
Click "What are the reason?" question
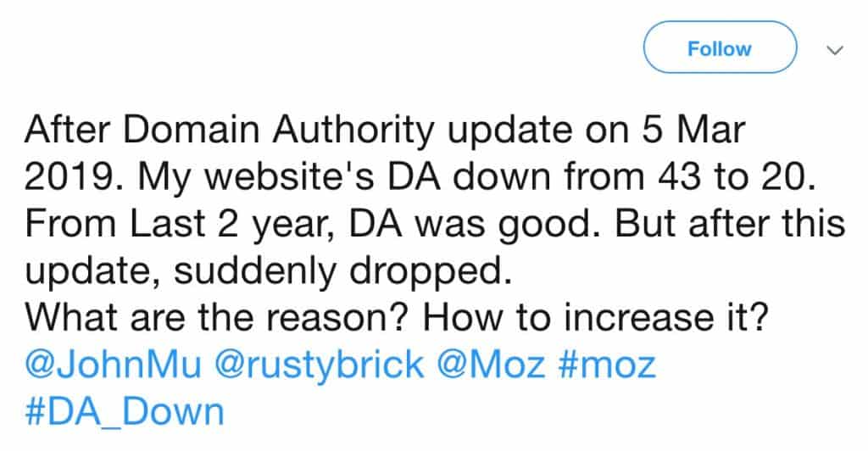click(x=215, y=320)
